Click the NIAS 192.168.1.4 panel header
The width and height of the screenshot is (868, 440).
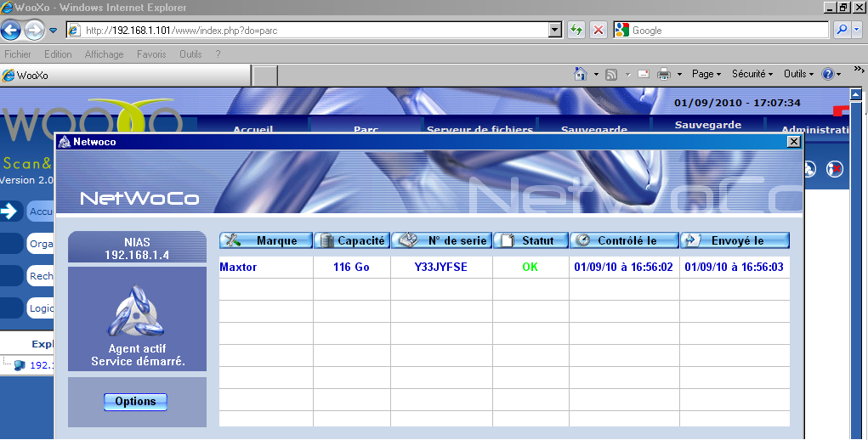137,247
